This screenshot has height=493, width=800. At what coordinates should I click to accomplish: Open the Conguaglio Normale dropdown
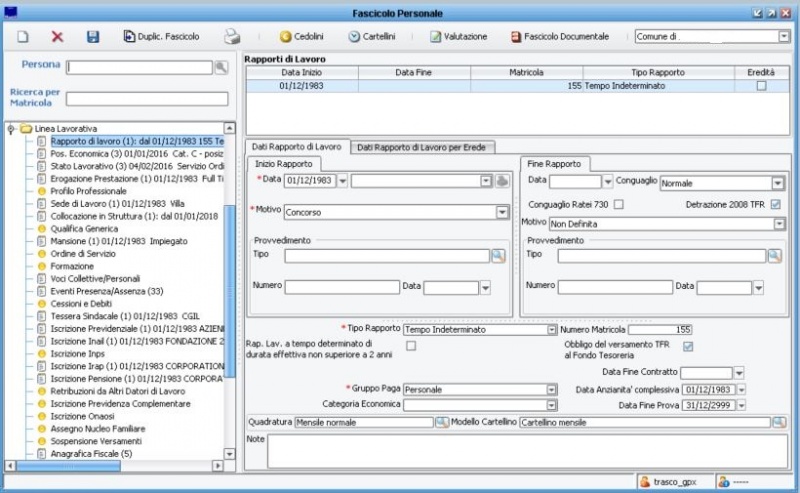coord(777,183)
